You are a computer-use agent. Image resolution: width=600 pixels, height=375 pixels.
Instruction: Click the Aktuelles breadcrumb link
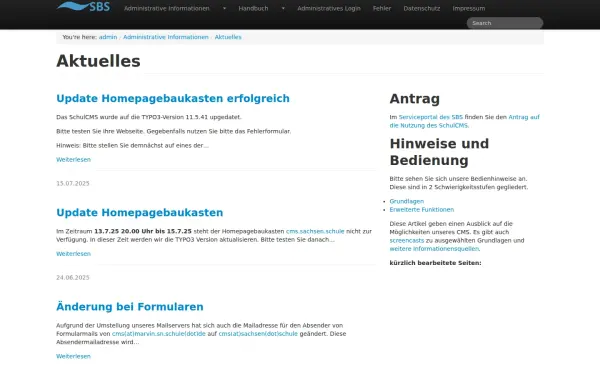[228, 37]
